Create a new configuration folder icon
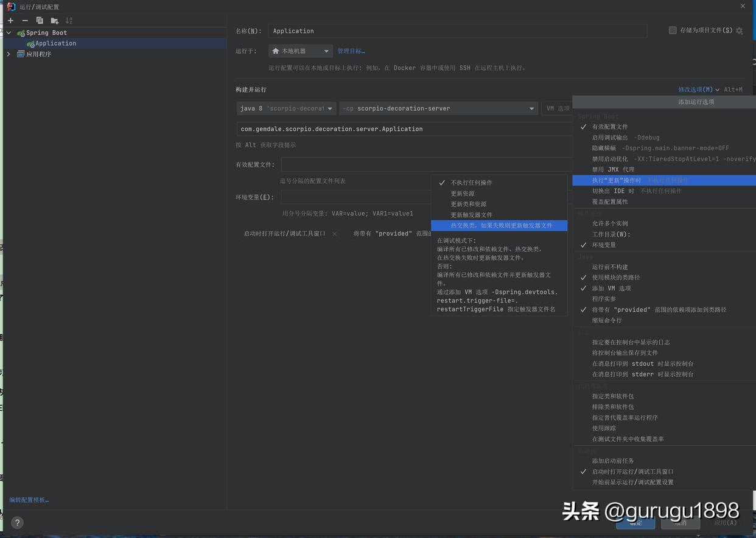The image size is (756, 538). coord(54,20)
